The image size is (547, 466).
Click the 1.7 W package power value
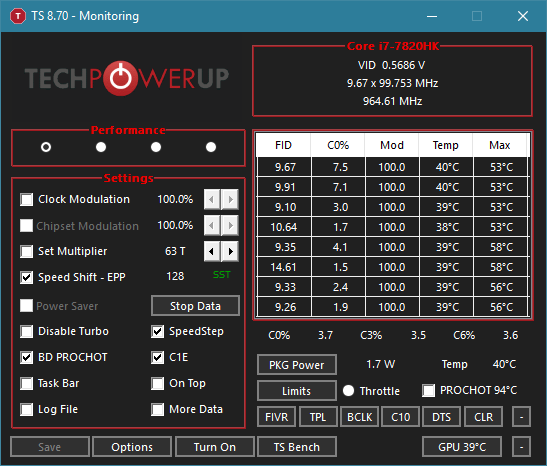(381, 364)
